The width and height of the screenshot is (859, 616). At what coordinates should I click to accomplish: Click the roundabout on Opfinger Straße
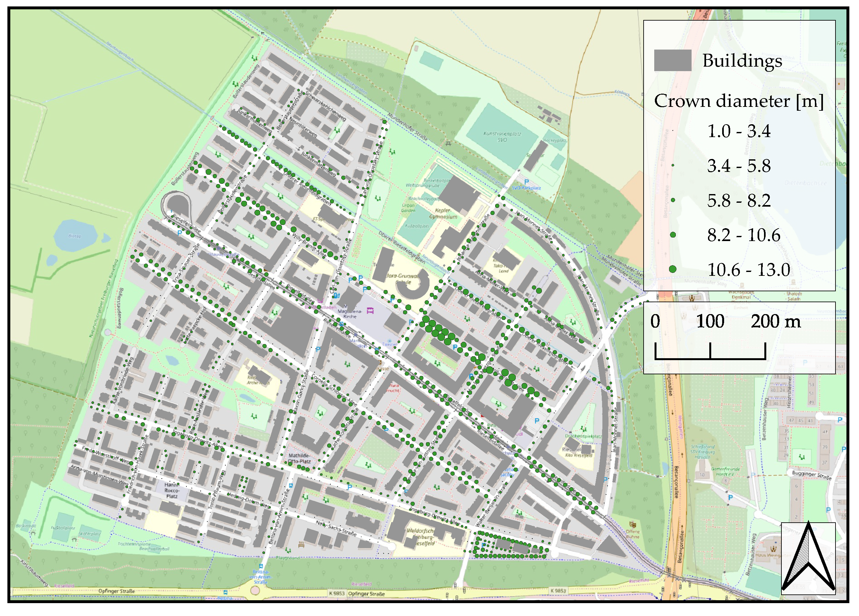point(255,591)
